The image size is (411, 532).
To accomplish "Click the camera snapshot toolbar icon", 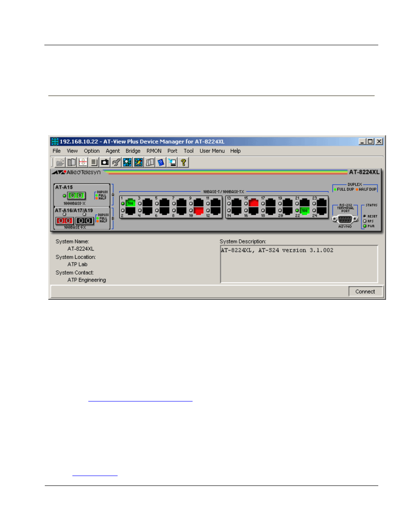I will (x=105, y=162).
